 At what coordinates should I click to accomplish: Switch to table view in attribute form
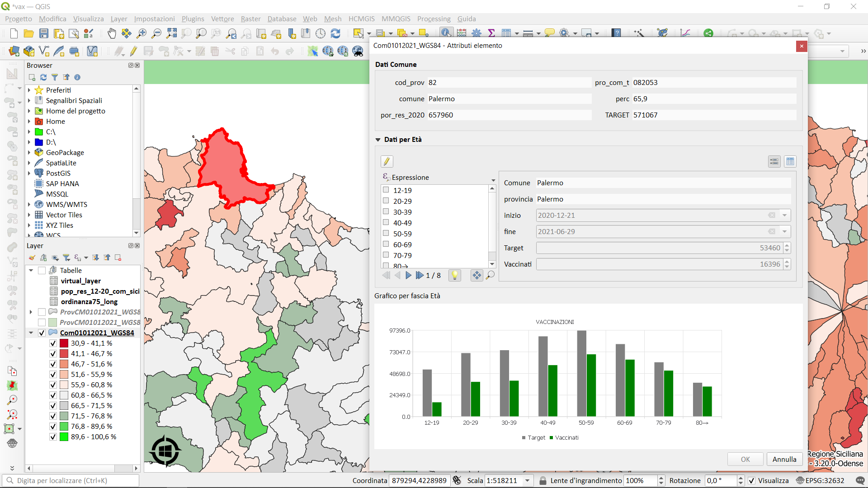coord(790,161)
